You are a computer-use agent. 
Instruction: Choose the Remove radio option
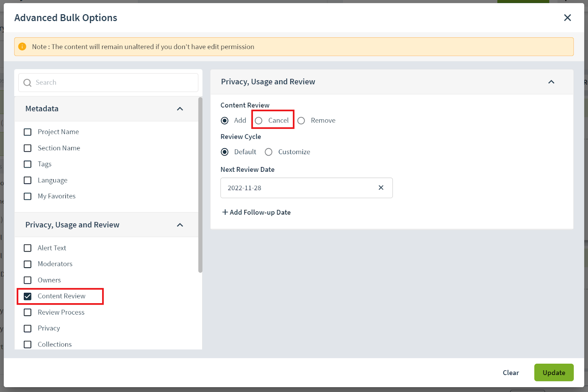(x=301, y=121)
